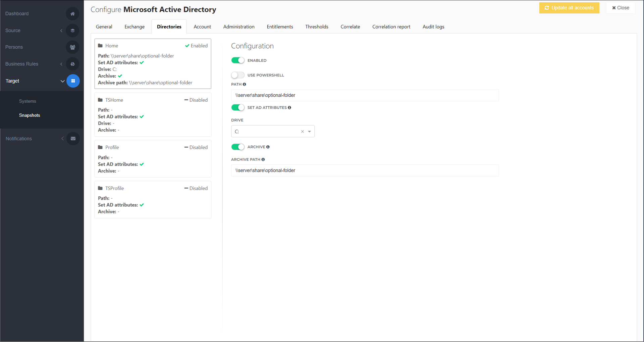This screenshot has height=342, width=644.
Task: Open Systems in the sidebar
Action: (28, 101)
